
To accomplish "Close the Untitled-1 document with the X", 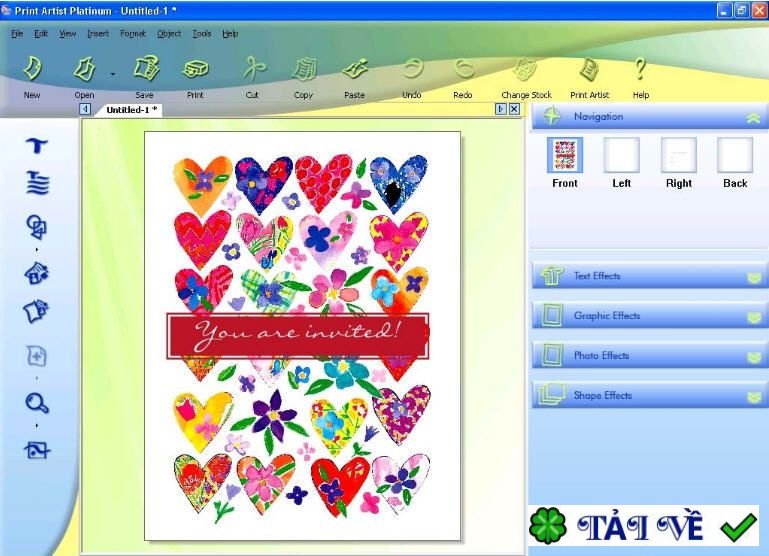I will tap(514, 109).
